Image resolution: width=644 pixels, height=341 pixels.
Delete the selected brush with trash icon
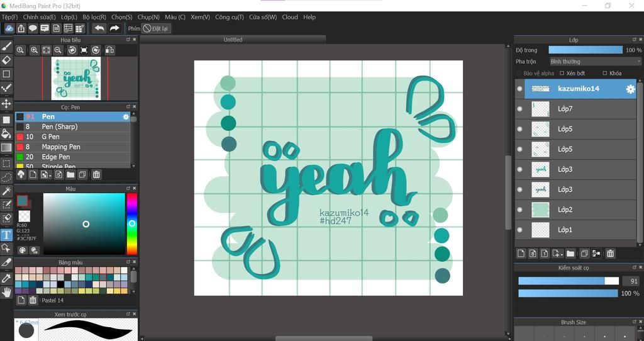96,175
